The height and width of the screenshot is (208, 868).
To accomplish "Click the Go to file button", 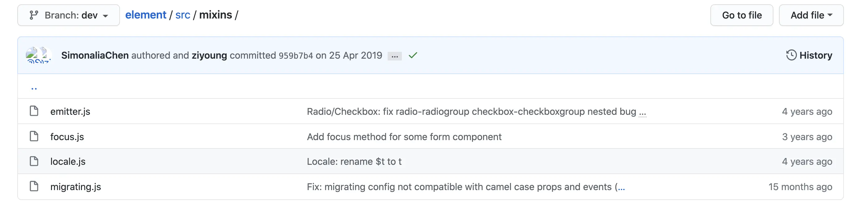I will 742,15.
